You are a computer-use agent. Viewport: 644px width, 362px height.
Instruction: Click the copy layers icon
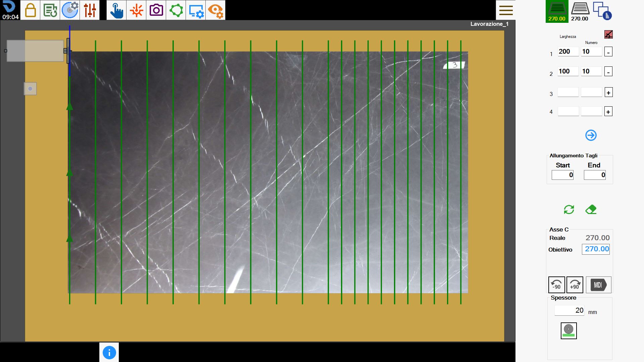pos(602,11)
